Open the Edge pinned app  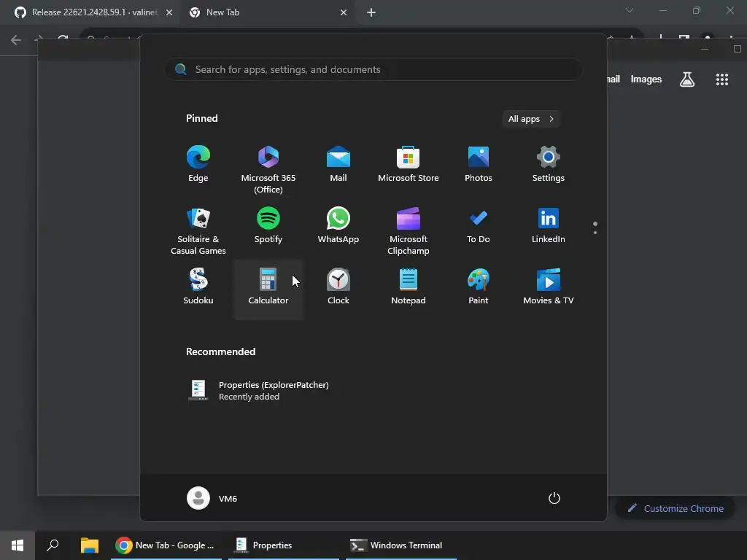pyautogui.click(x=198, y=164)
